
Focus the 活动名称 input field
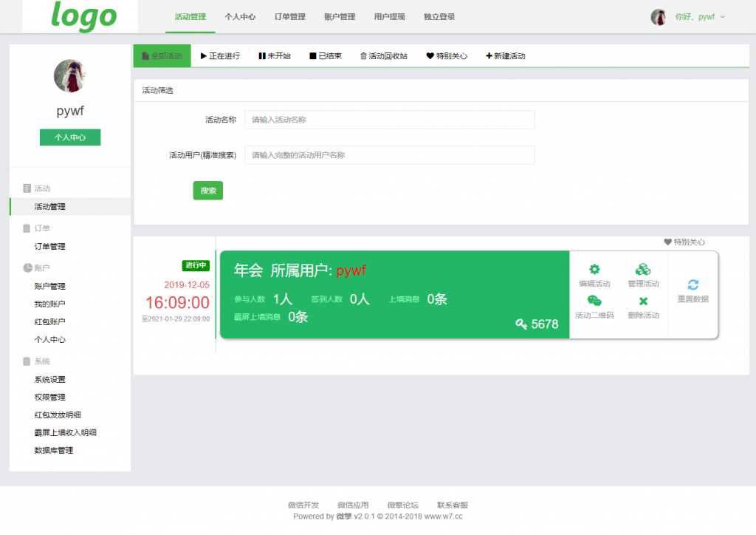pos(390,120)
